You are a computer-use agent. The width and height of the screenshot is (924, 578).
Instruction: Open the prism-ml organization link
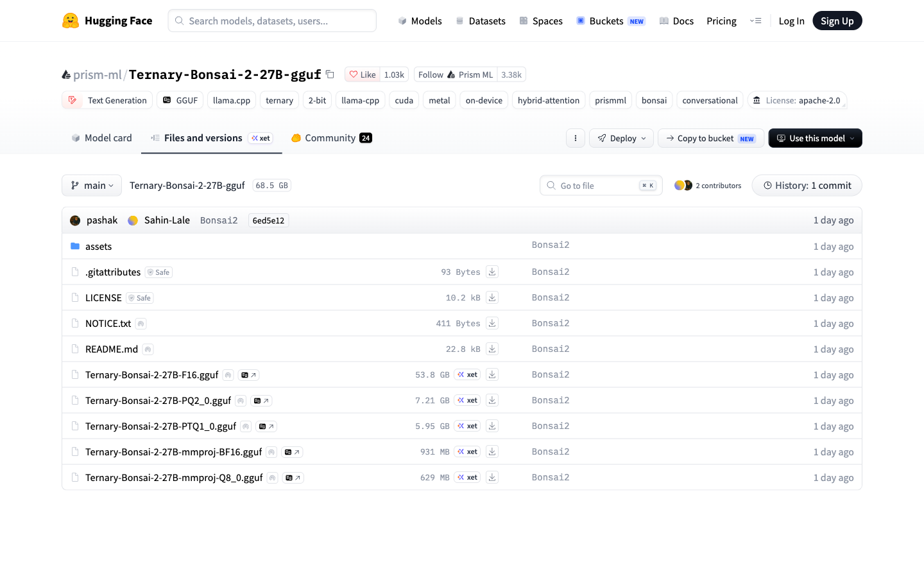(x=97, y=74)
